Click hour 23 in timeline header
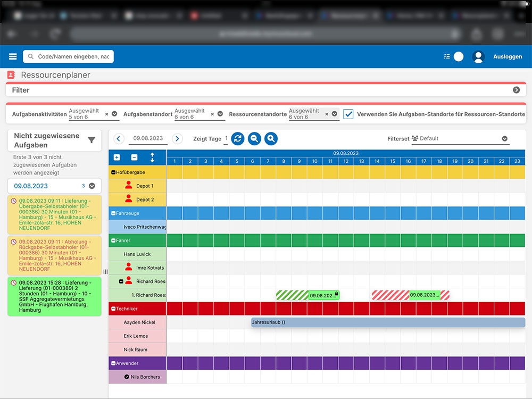The image size is (532, 399). pyautogui.click(x=517, y=161)
